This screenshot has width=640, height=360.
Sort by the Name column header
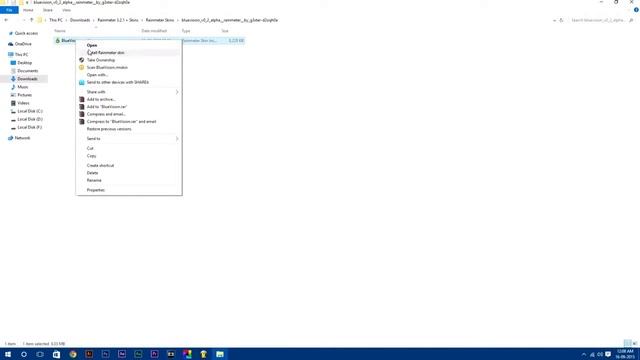(60, 31)
